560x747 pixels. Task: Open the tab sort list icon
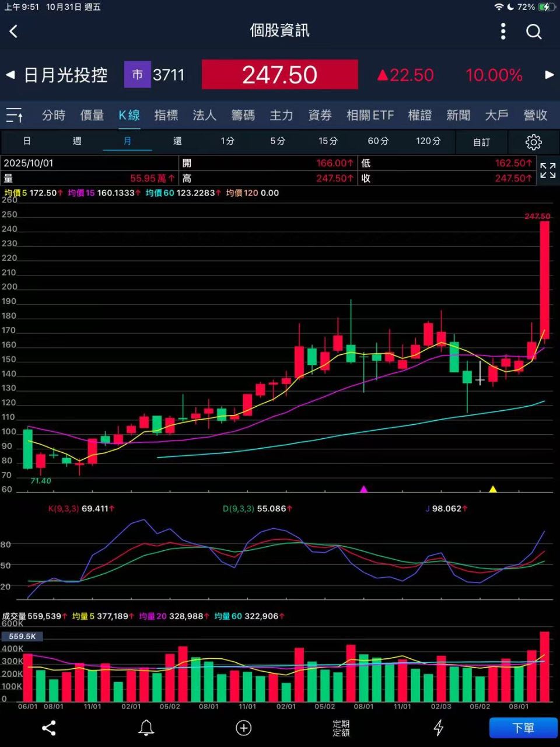pyautogui.click(x=15, y=116)
